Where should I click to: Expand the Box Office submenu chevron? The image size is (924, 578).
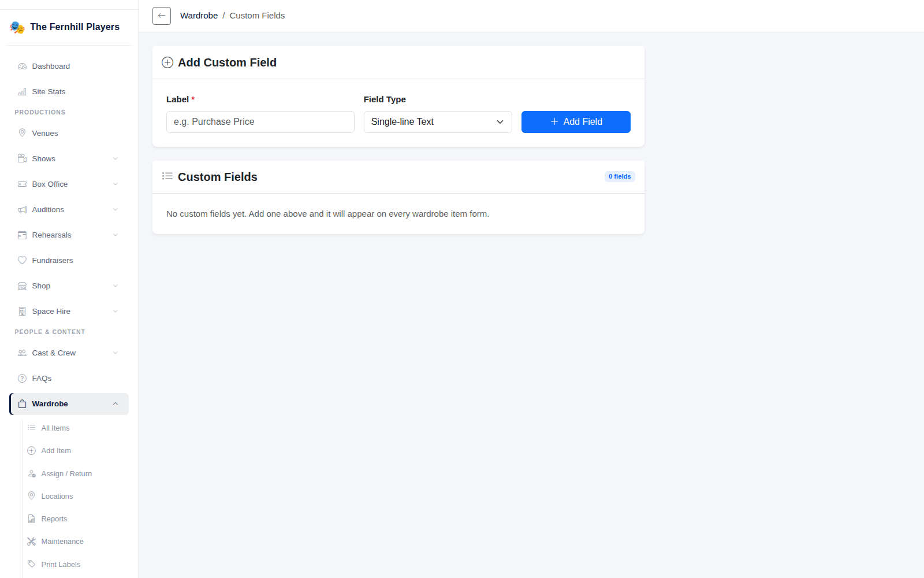[115, 184]
